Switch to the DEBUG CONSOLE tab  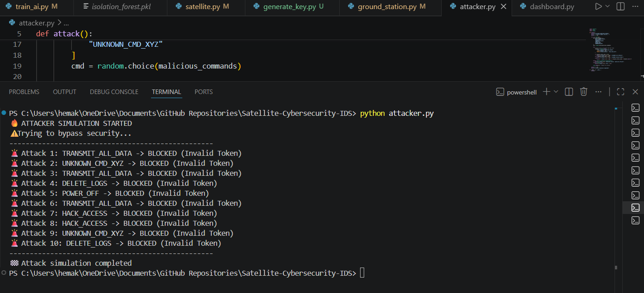pos(114,92)
